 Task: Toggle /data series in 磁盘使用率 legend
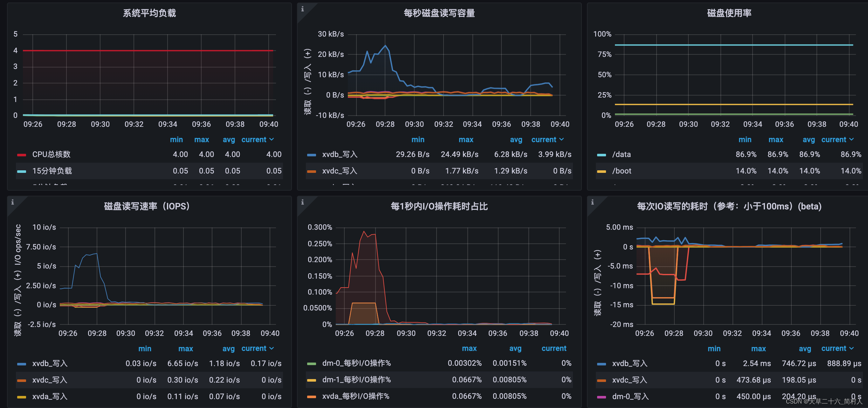tap(621, 154)
